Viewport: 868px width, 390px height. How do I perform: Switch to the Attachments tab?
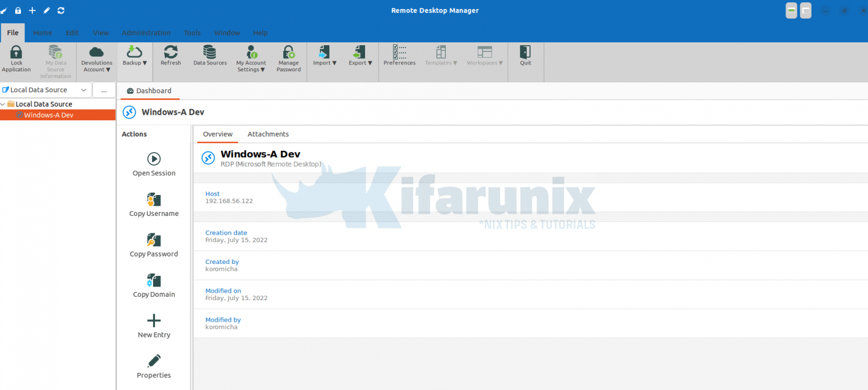tap(268, 134)
